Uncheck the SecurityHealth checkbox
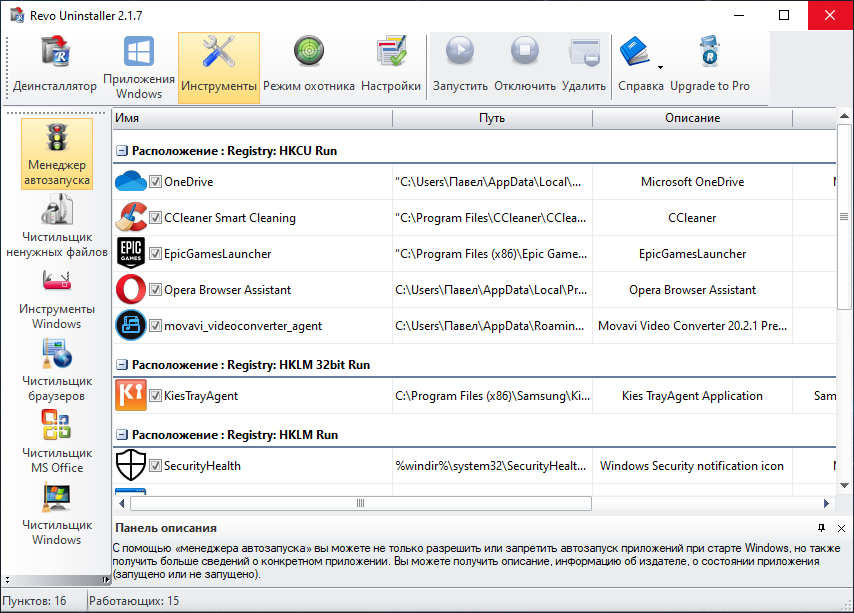This screenshot has width=854, height=613. tap(155, 465)
